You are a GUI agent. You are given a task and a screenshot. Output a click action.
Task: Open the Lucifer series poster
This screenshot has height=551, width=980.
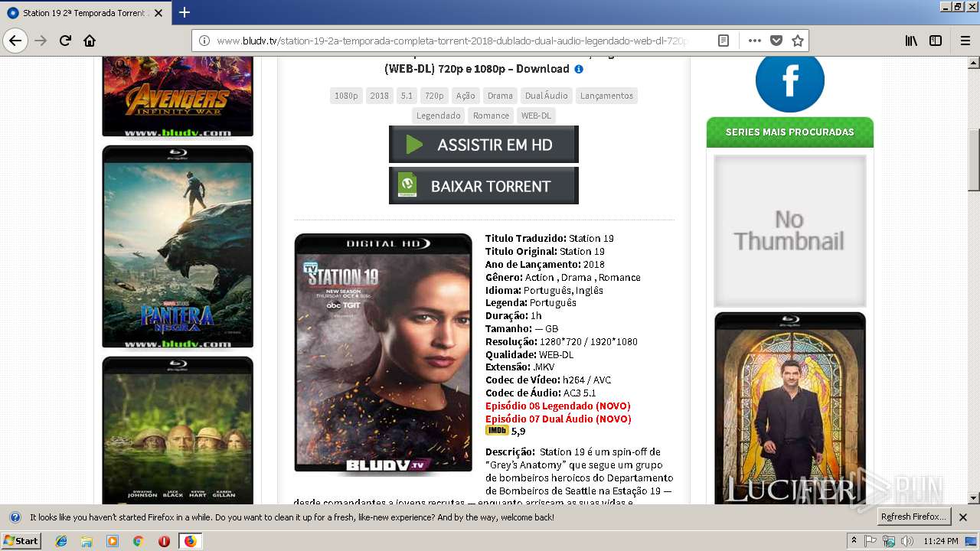(790, 408)
